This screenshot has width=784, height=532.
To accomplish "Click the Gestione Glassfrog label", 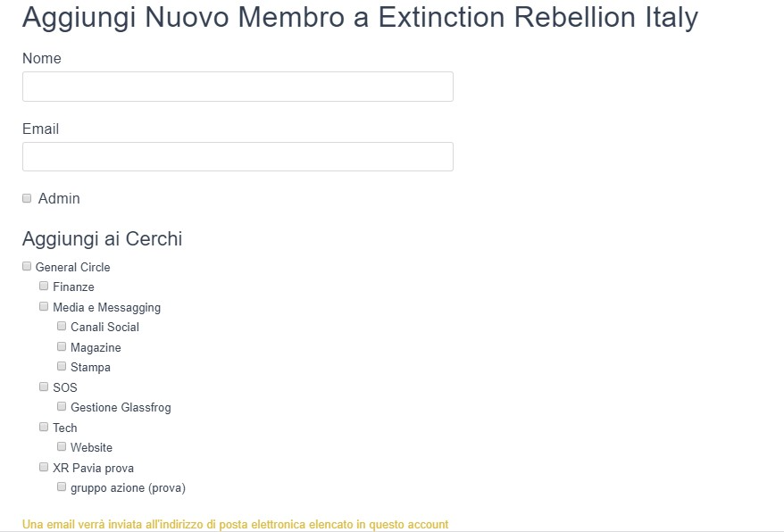I will click(121, 408).
